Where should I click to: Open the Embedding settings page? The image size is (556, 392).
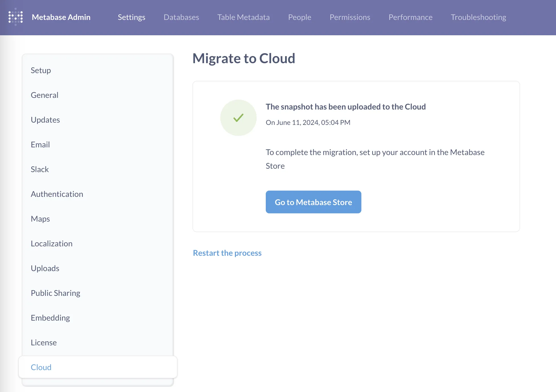[50, 318]
